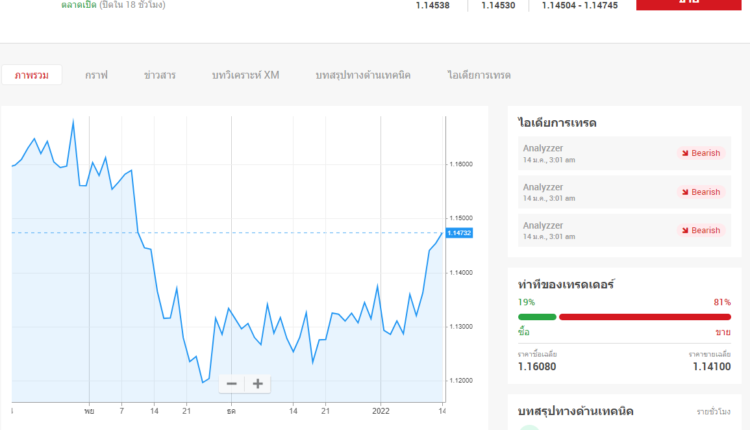Open the ข่าวสาร news tab
This screenshot has width=750, height=430.
[x=160, y=75]
